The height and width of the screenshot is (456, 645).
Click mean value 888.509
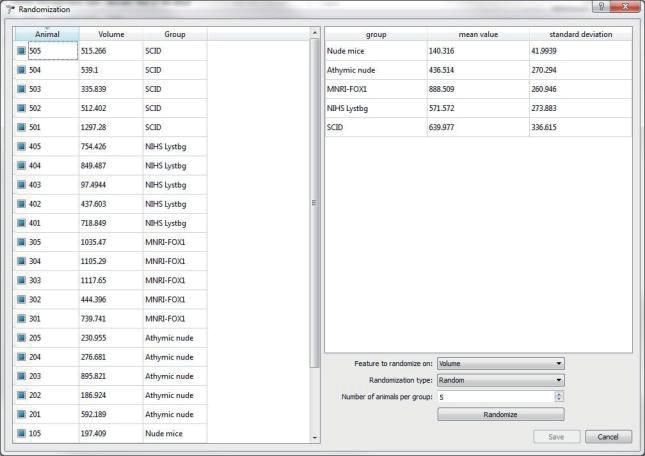tap(441, 89)
